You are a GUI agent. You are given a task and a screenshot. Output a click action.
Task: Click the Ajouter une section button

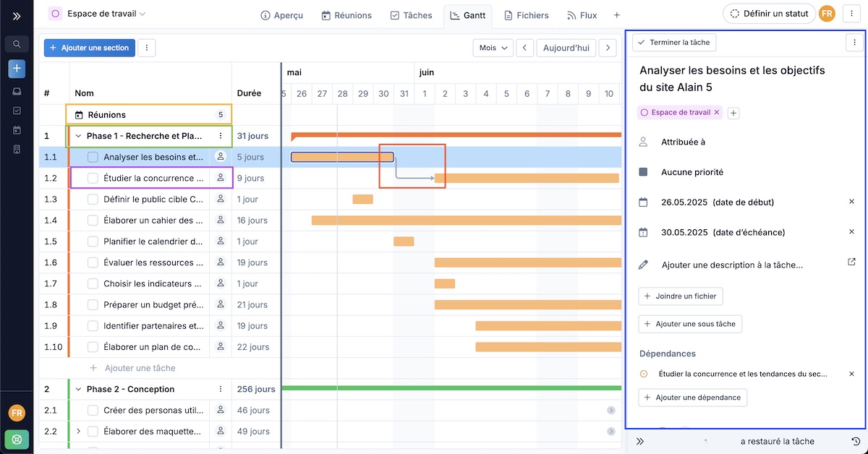pyautogui.click(x=89, y=48)
